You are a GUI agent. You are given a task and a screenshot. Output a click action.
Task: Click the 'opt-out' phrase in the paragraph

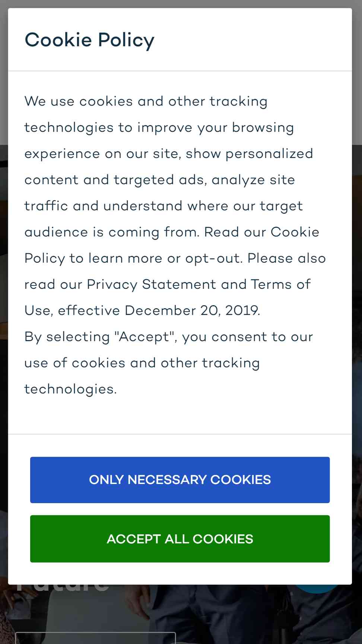point(213,258)
